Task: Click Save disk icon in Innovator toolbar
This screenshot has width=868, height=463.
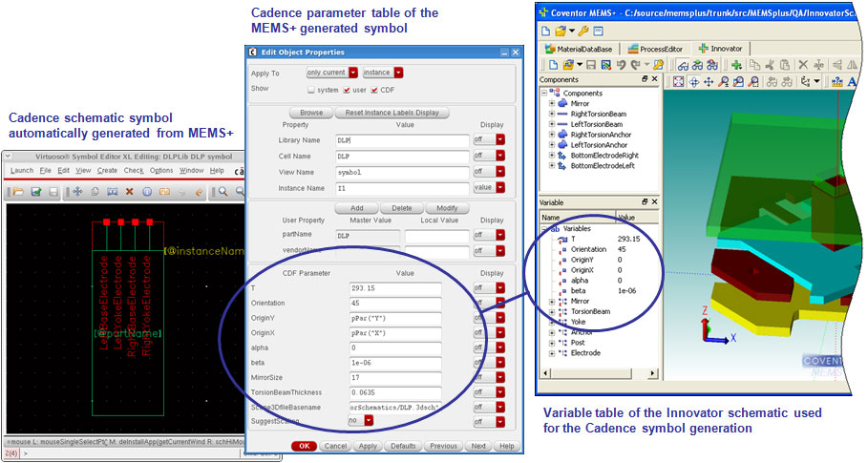Action: click(591, 65)
